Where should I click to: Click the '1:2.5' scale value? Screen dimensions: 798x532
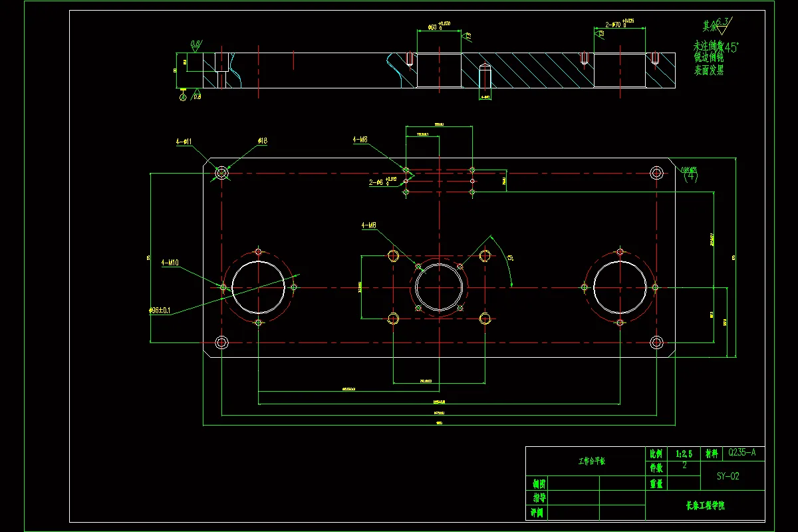(684, 454)
